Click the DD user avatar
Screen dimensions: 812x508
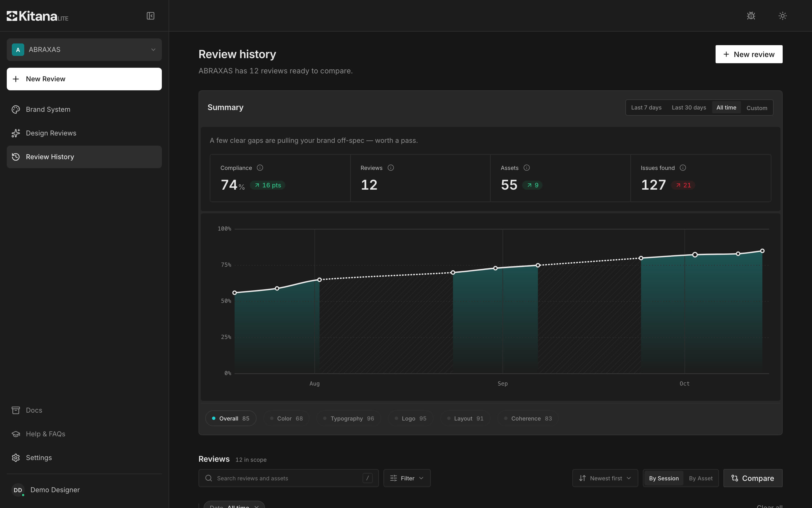tap(18, 490)
